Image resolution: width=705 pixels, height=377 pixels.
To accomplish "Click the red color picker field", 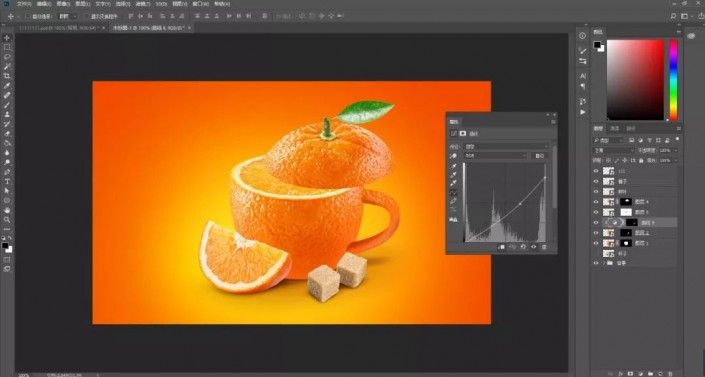I will coord(635,79).
